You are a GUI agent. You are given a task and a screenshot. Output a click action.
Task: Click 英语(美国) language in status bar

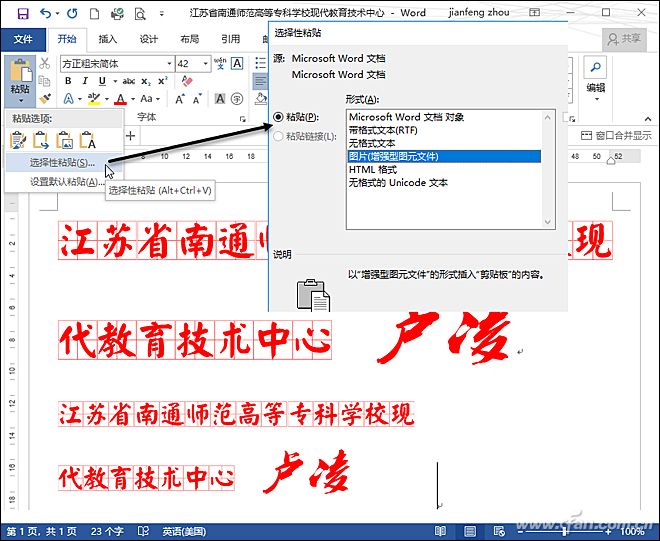coord(184,532)
